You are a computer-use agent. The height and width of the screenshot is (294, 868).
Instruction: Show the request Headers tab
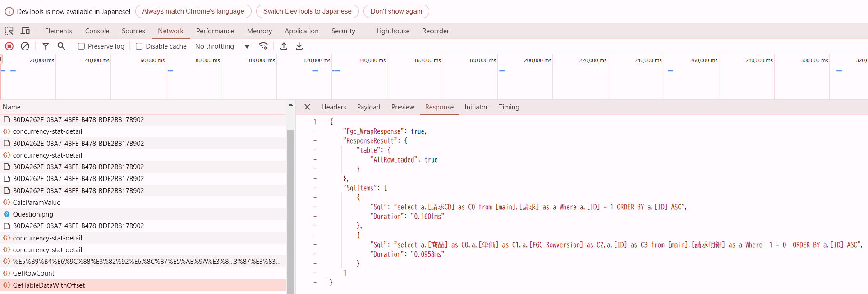point(334,107)
